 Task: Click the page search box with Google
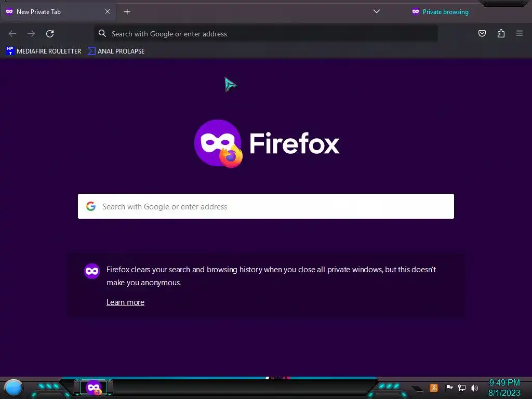265,206
